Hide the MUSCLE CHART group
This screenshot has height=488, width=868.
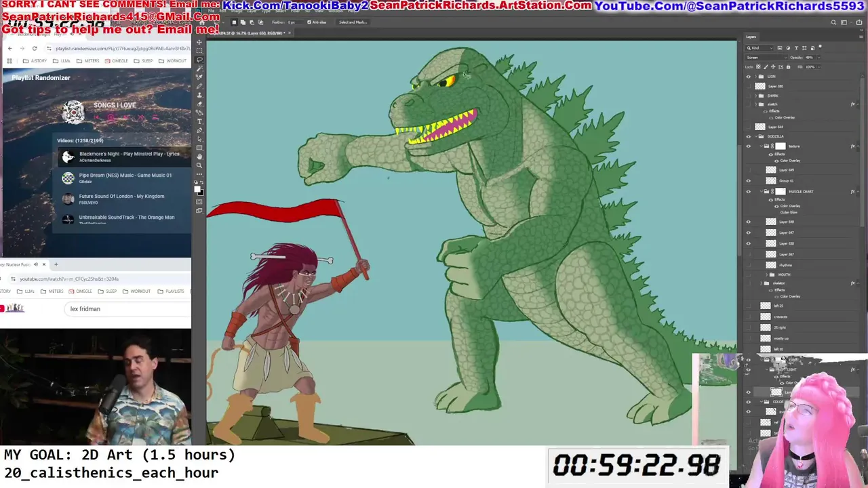[749, 191]
